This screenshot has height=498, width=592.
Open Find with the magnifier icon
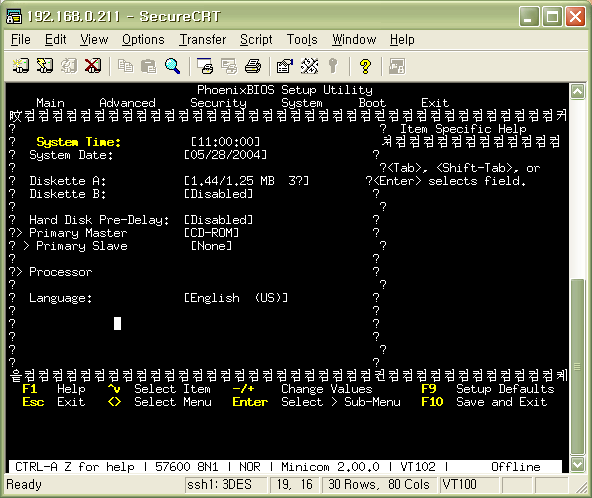[173, 66]
